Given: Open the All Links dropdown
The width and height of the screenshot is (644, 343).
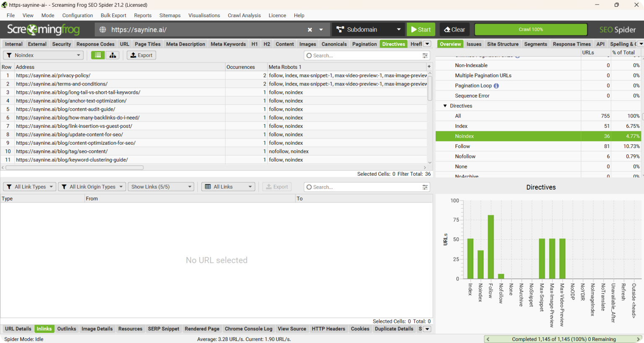Looking at the screenshot, I should (x=228, y=187).
